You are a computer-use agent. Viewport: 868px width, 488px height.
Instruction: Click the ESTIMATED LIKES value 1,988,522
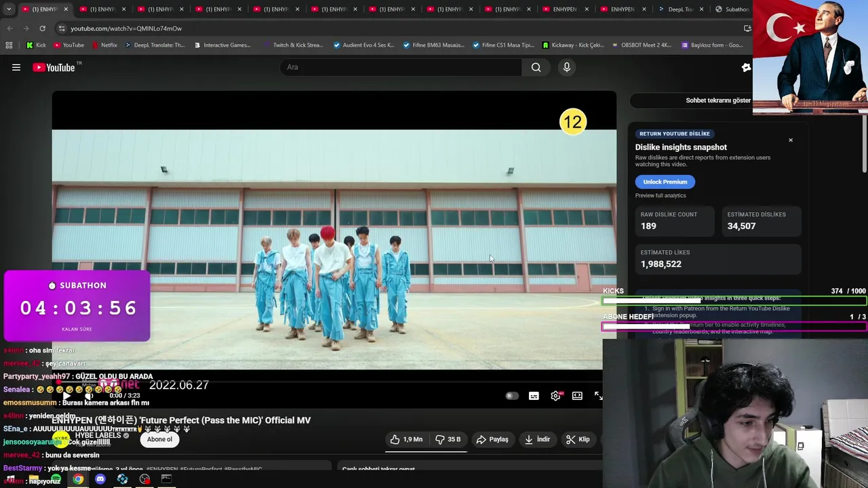click(x=660, y=264)
